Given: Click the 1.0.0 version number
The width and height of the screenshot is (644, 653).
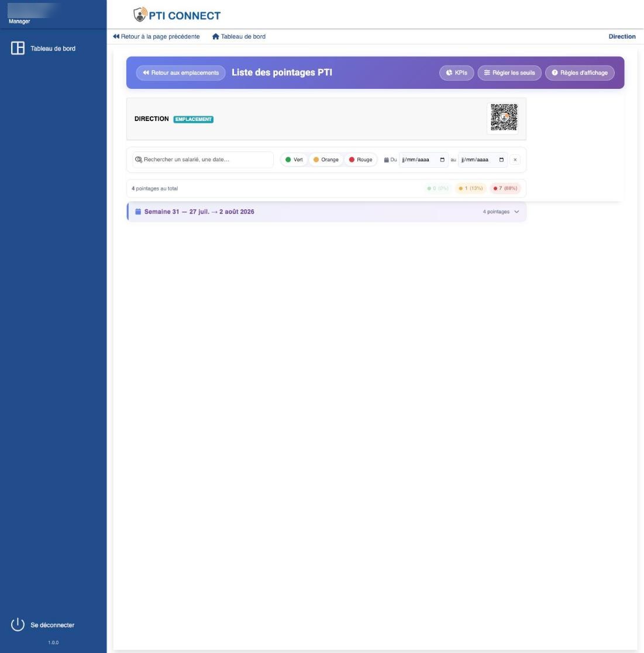Looking at the screenshot, I should (53, 642).
